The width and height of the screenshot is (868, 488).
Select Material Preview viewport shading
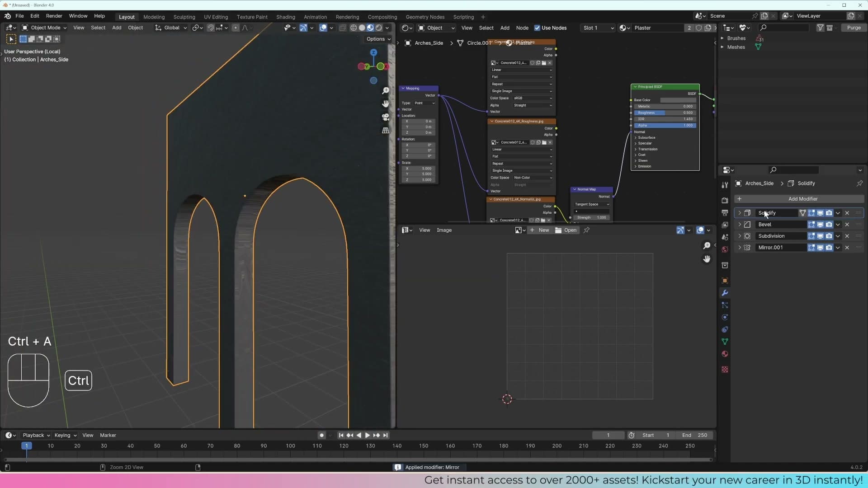pos(370,28)
